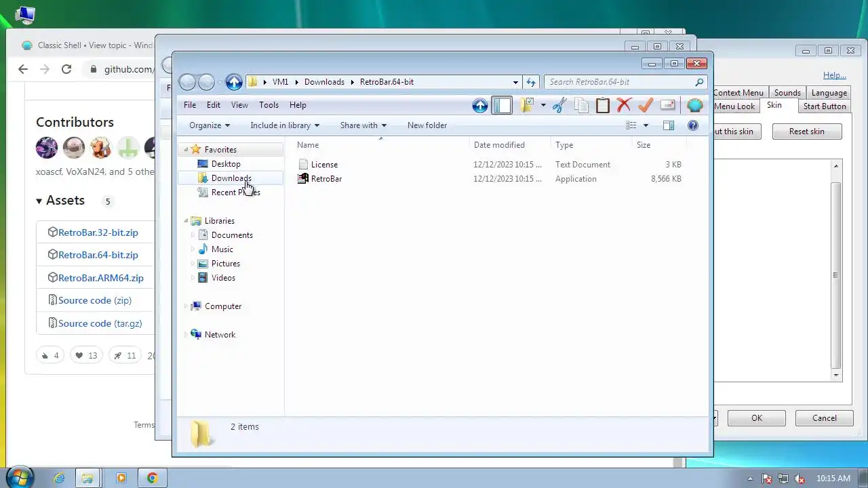Select the RetroBar application file
The width and height of the screenshot is (868, 488).
[x=326, y=179]
